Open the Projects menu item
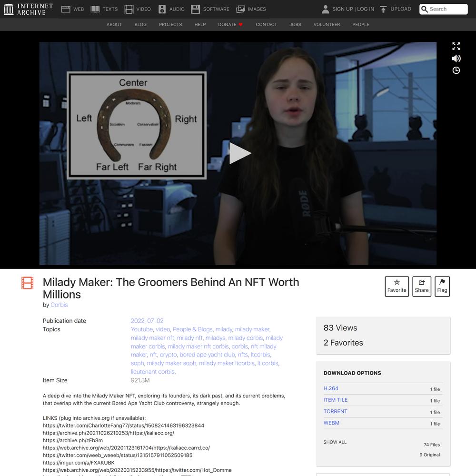Viewport: 476px width, 476px height. (170, 25)
